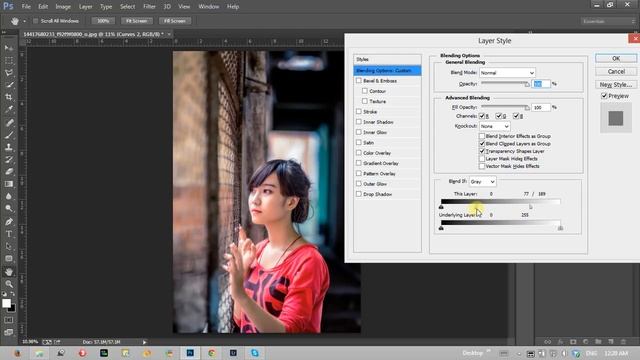Select the Crop tool
The height and width of the screenshot is (360, 640).
pyautogui.click(x=9, y=97)
